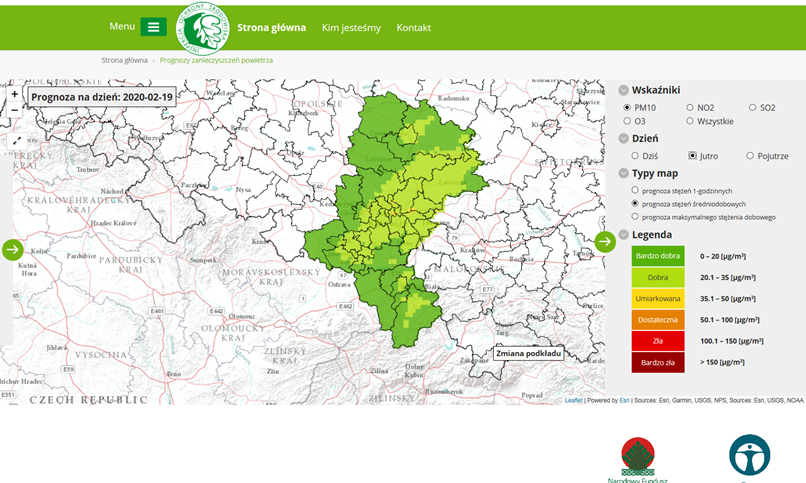Collapse the Wskaźniki section
This screenshot has height=483, width=806.
click(624, 89)
